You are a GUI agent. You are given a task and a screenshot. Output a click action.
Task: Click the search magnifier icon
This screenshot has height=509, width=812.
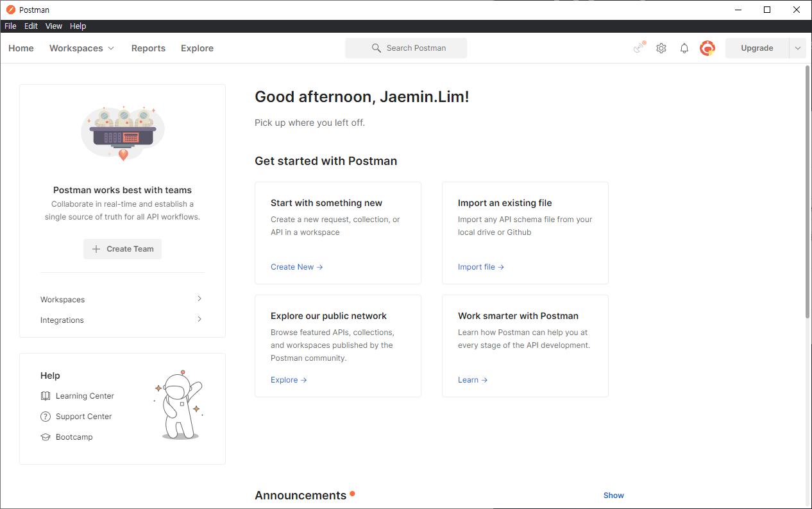[376, 48]
